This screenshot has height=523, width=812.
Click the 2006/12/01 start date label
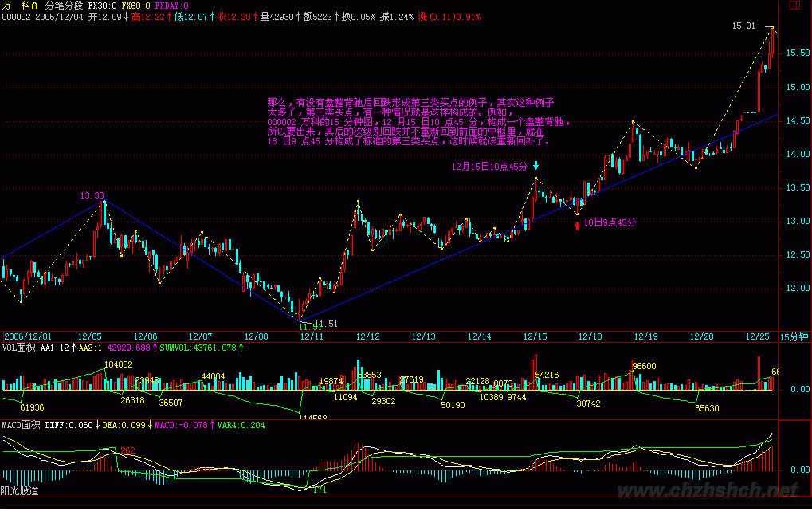[28, 337]
